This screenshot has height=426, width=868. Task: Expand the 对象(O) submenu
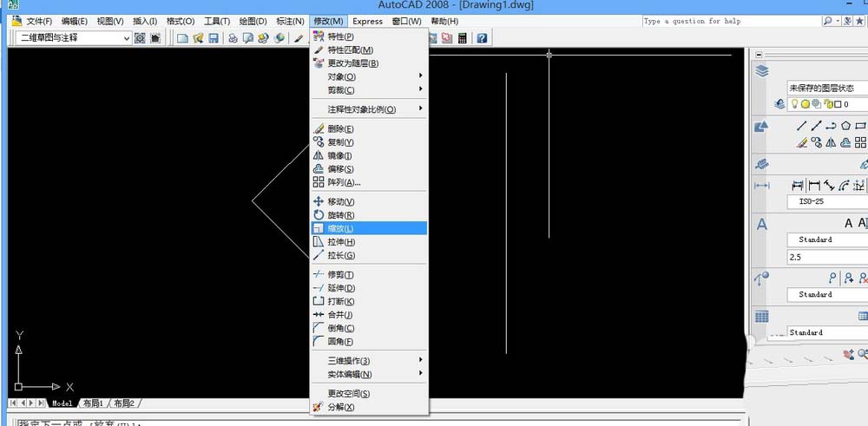[369, 76]
